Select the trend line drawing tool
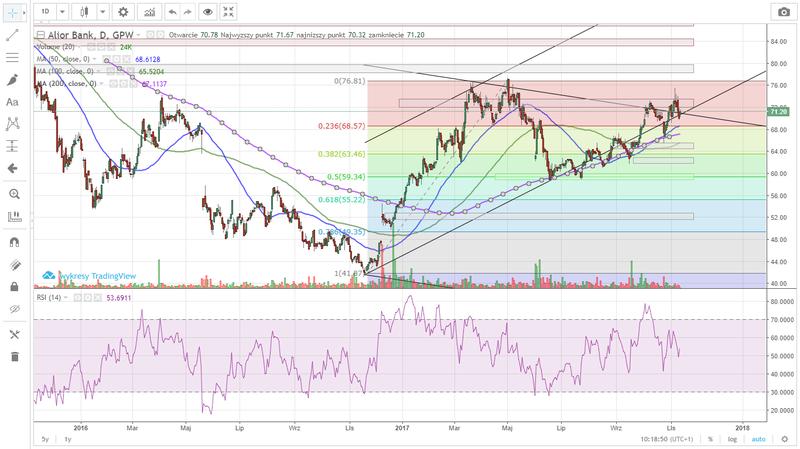Viewport: 800px width, 449px height. coord(14,35)
